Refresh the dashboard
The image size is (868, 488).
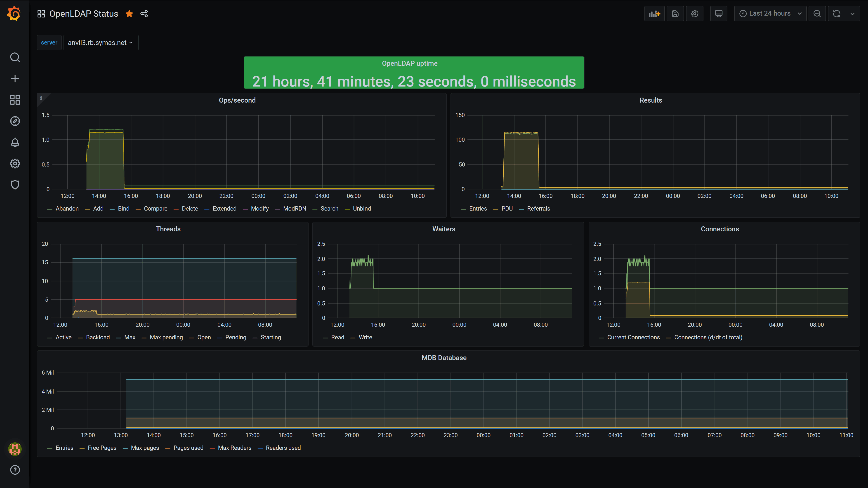(836, 14)
